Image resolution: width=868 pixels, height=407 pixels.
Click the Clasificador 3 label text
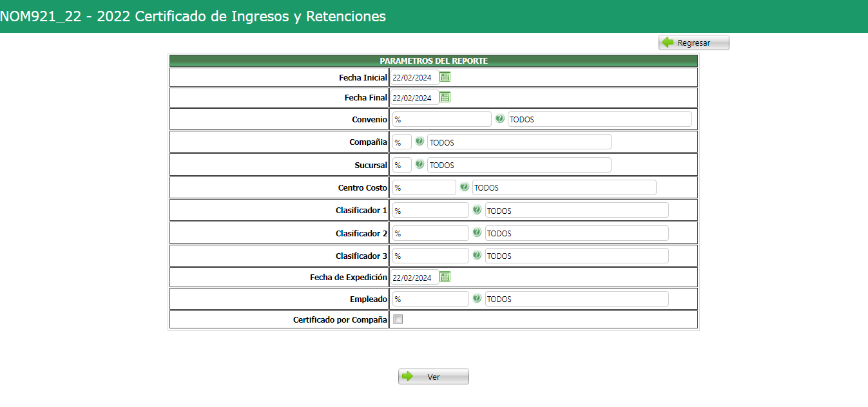pyautogui.click(x=362, y=256)
